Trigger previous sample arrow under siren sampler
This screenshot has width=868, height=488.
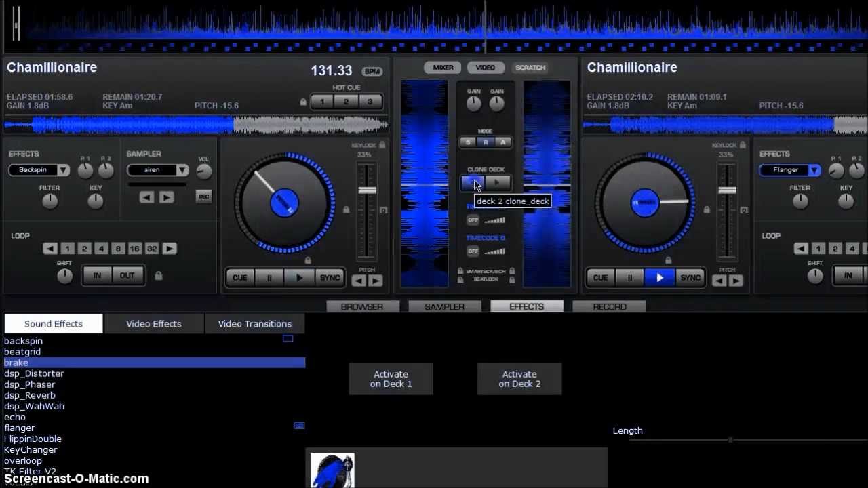point(146,197)
